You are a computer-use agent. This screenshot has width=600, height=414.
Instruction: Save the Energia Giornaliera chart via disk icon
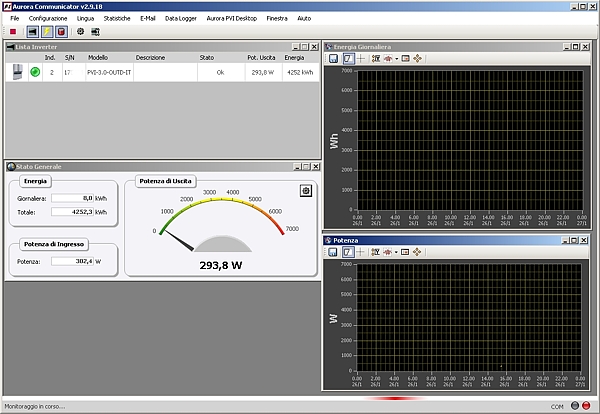point(334,59)
